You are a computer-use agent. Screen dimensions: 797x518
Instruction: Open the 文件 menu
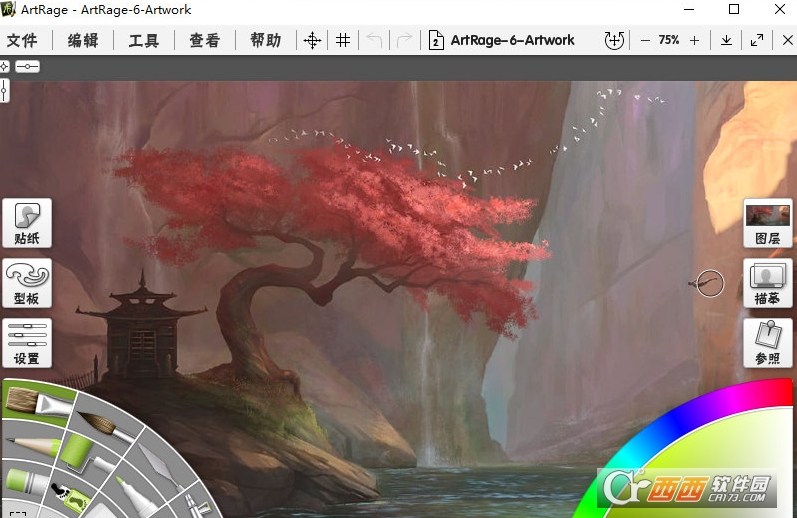tap(22, 40)
